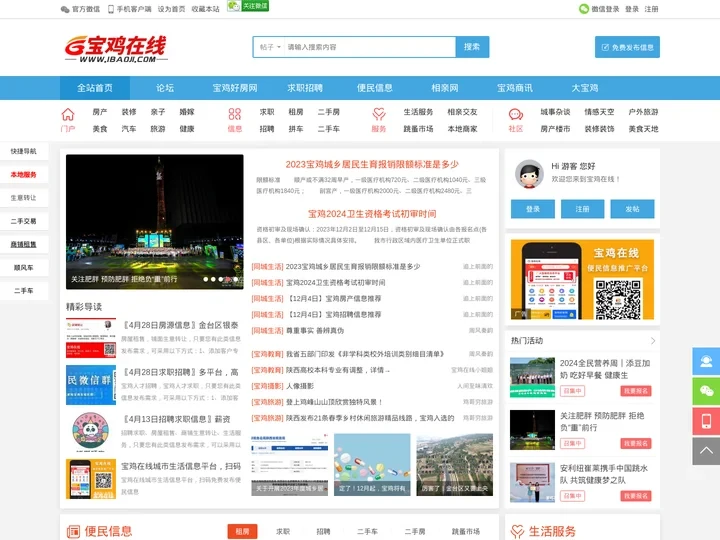
Task: Click 我要报名 for 2024全民营养周 activity
Action: click(x=636, y=391)
